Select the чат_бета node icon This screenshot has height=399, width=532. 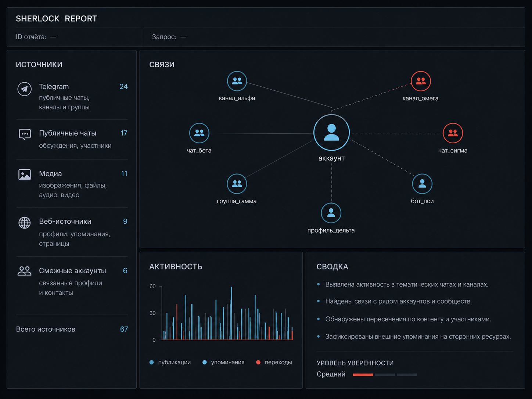coord(199,133)
